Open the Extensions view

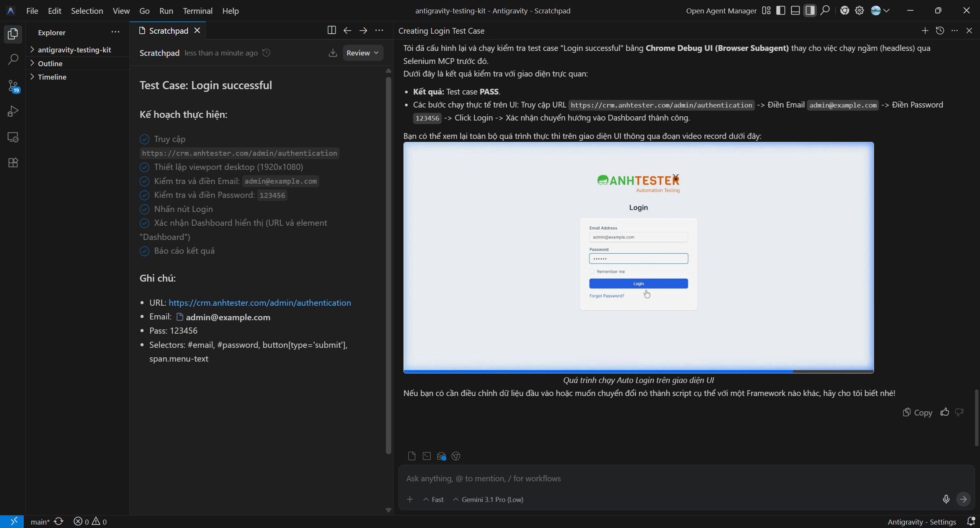pos(13,163)
